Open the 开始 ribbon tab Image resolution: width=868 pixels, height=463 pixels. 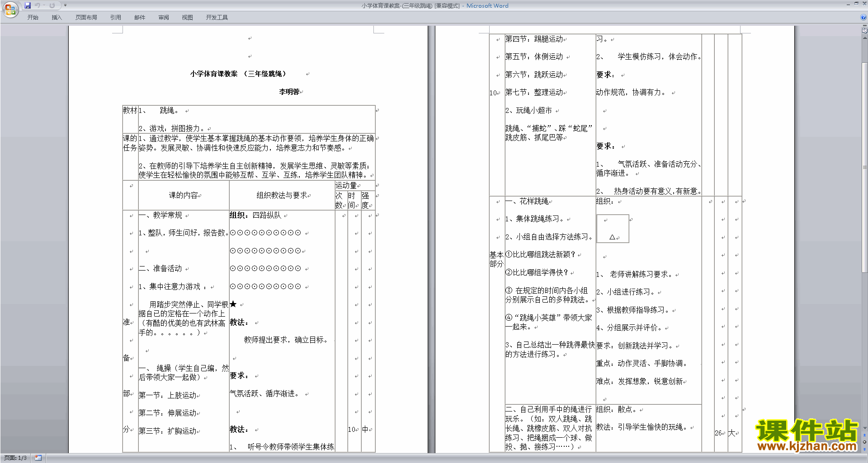tap(33, 18)
